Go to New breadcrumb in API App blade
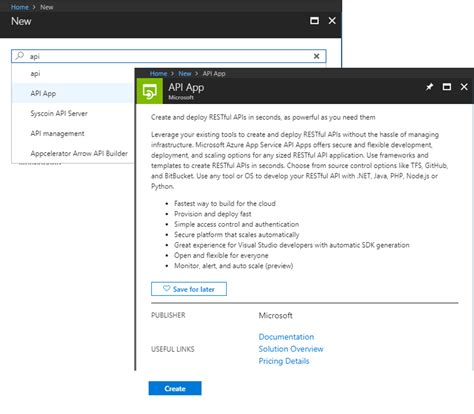This screenshot has width=474, height=414. pyautogui.click(x=185, y=74)
